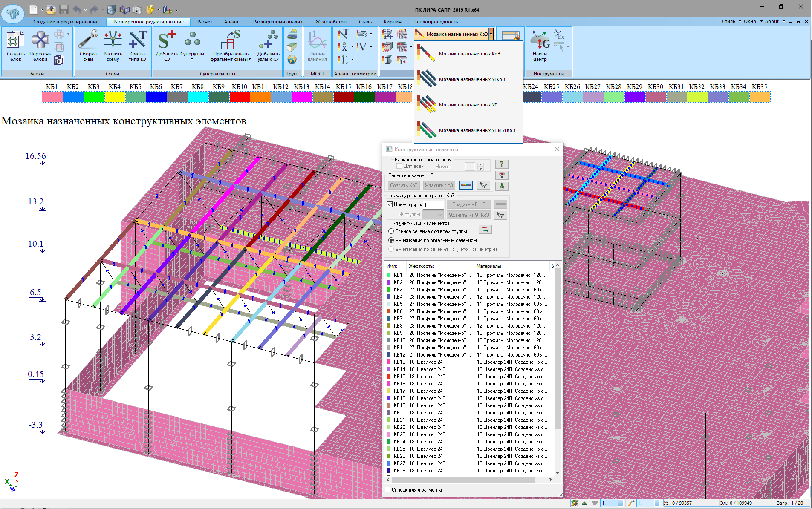Expand the Мозаика назначенных КоЭ dropdown arrow
Image resolution: width=812 pixels, height=509 pixels.
(x=491, y=34)
